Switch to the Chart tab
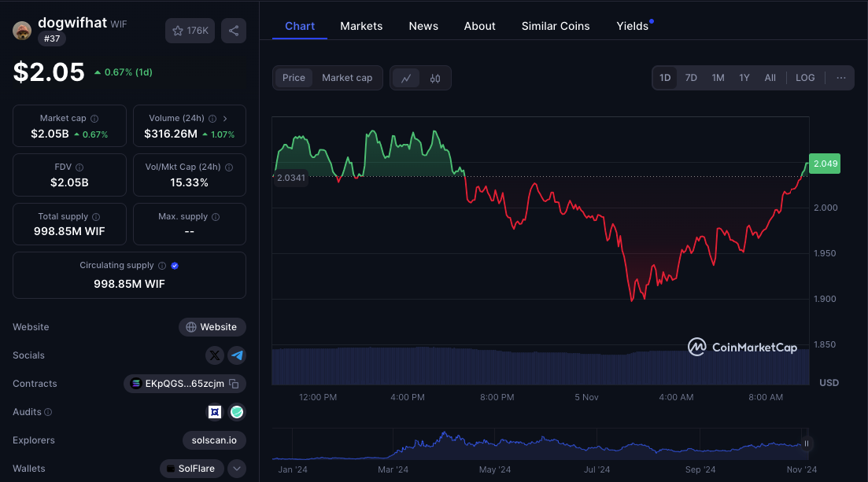The image size is (868, 482). point(300,26)
